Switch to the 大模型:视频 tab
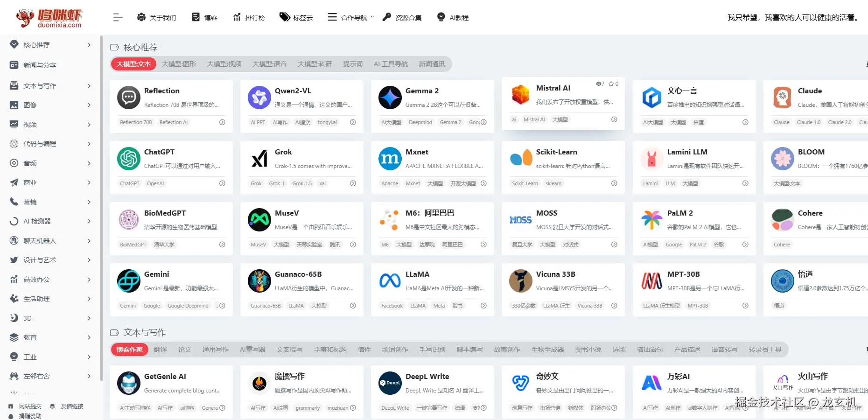Viewport: 868px width, 420px height. pyautogui.click(x=224, y=64)
